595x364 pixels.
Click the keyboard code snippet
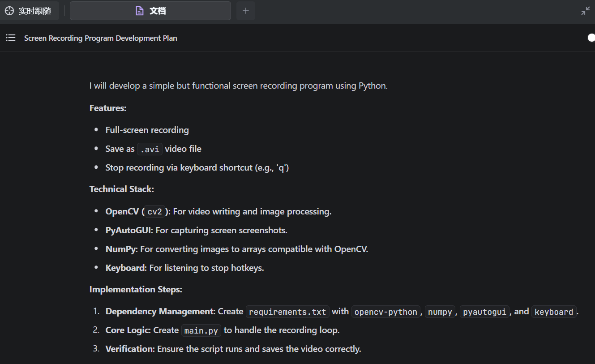pos(554,312)
